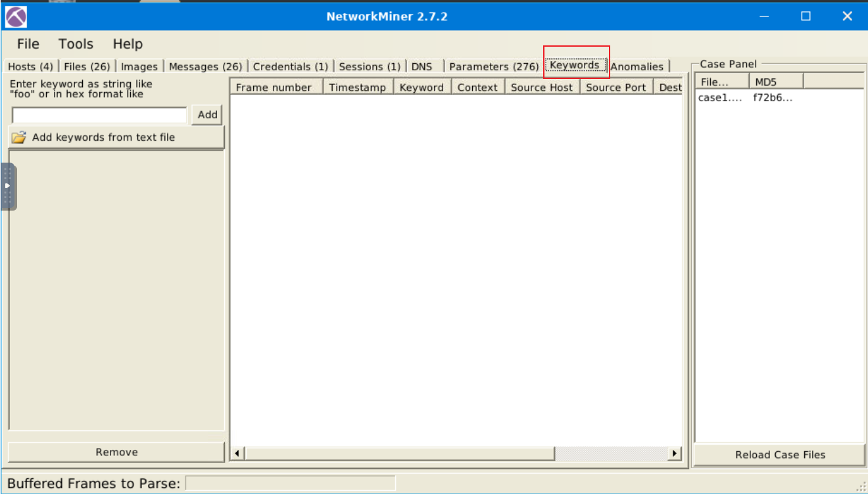The width and height of the screenshot is (868, 494).
Task: Click the MD5 column header in Case Panel
Action: point(777,82)
